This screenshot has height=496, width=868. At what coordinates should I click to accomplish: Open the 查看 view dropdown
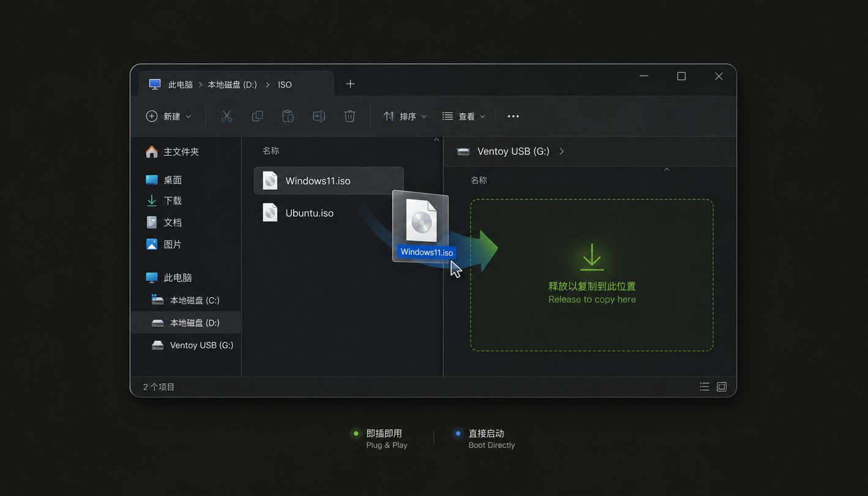point(463,116)
